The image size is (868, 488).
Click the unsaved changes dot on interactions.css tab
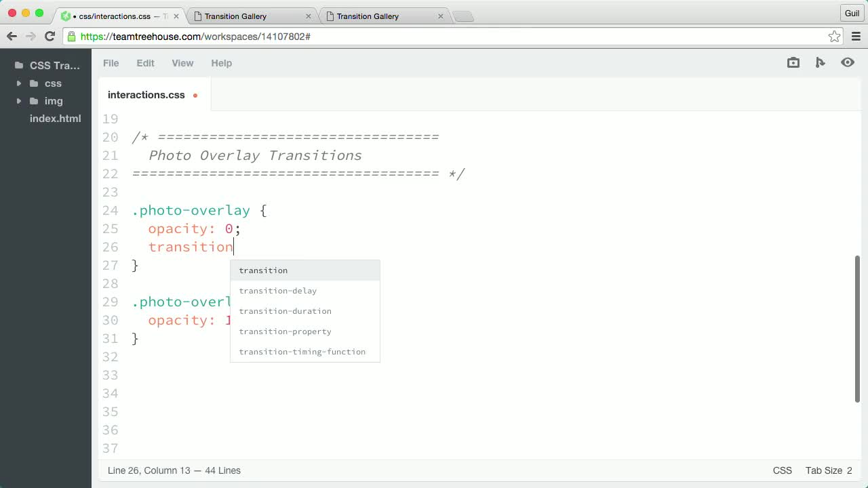tap(195, 96)
